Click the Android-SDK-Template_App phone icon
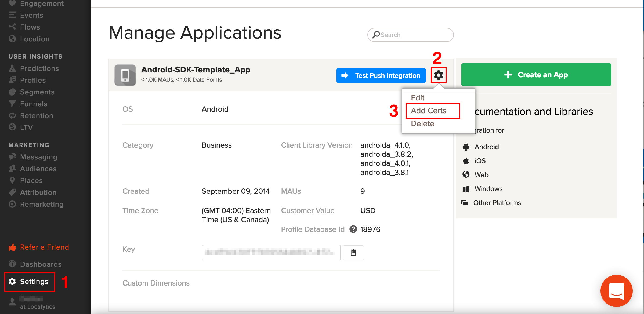The width and height of the screenshot is (644, 314). coord(125,75)
